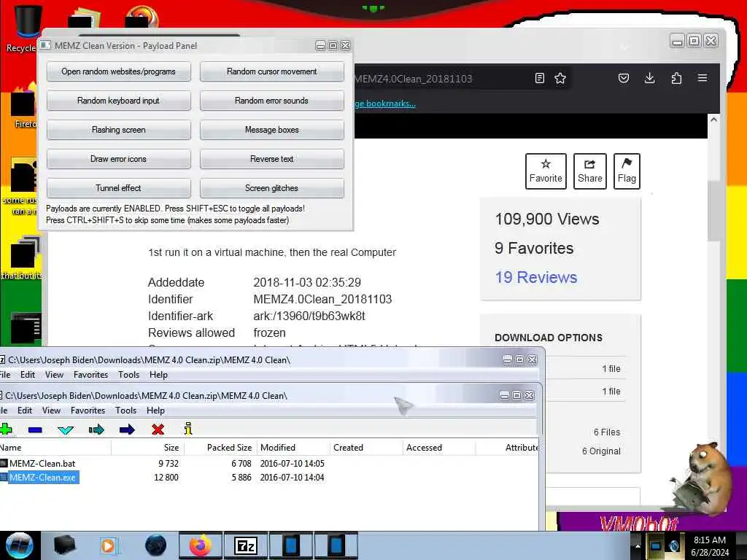Click Firefox reader view icon

click(x=539, y=78)
